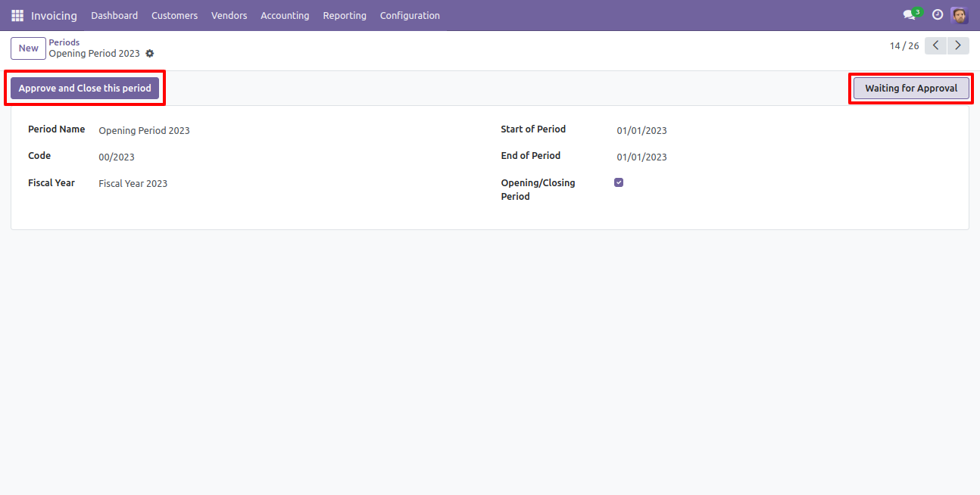This screenshot has width=980, height=495.
Task: Click the Waiting for Approval status
Action: pos(911,89)
